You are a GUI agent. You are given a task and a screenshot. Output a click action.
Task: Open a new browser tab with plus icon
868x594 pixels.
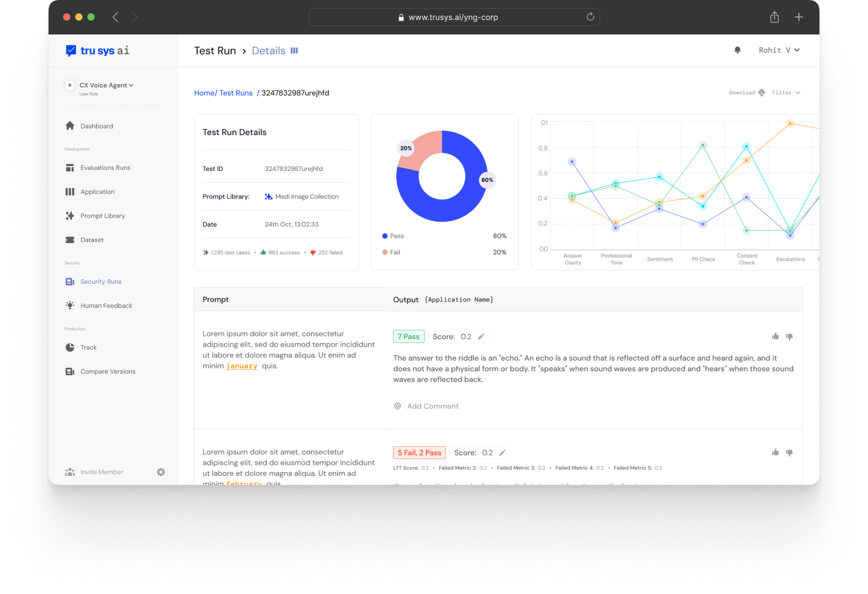pos(798,17)
